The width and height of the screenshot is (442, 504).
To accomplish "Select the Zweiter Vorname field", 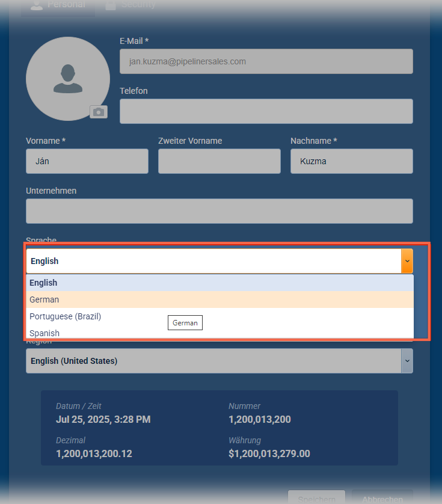I will click(x=219, y=161).
